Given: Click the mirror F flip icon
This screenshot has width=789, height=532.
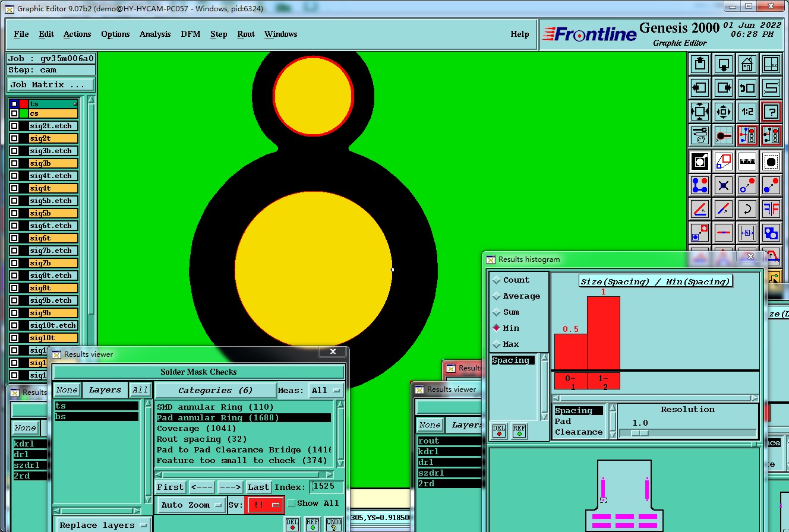Looking at the screenshot, I should click(771, 208).
